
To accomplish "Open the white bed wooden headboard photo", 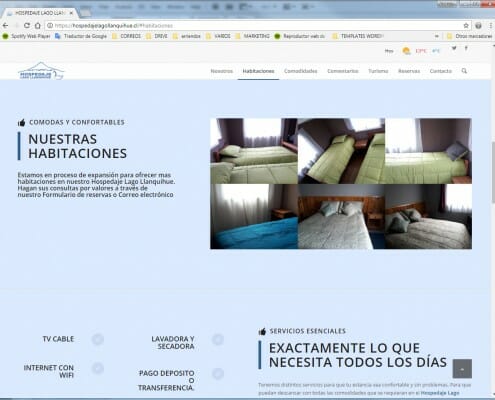I will tap(341, 216).
